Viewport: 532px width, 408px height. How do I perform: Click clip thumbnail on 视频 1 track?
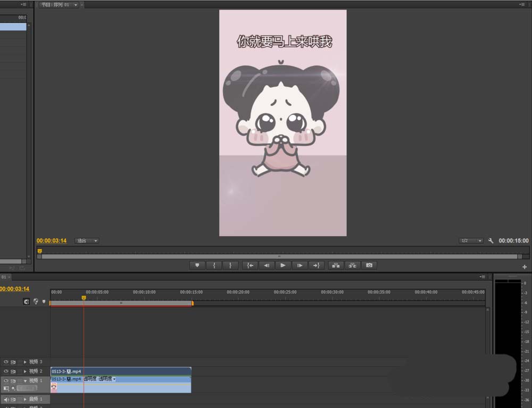pos(54,388)
